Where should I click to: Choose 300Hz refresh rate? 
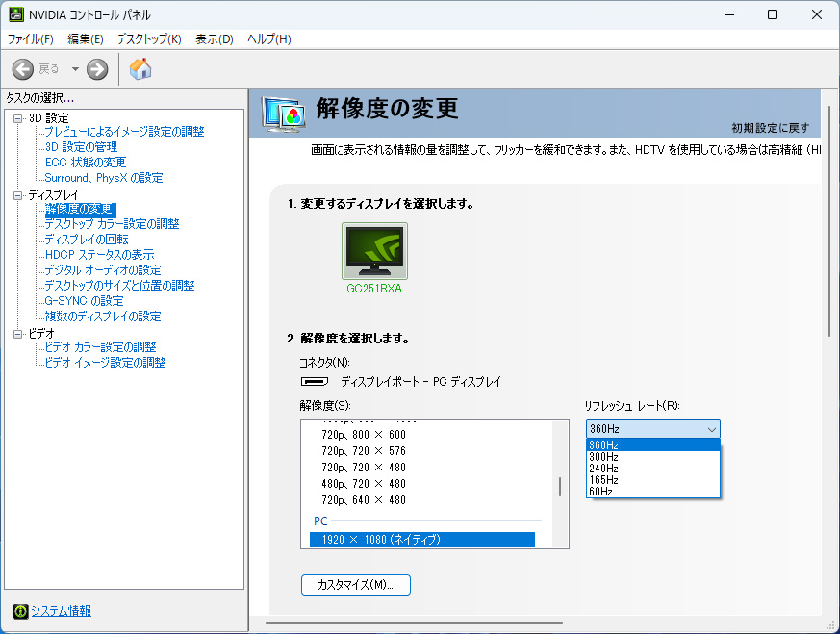tap(653, 457)
